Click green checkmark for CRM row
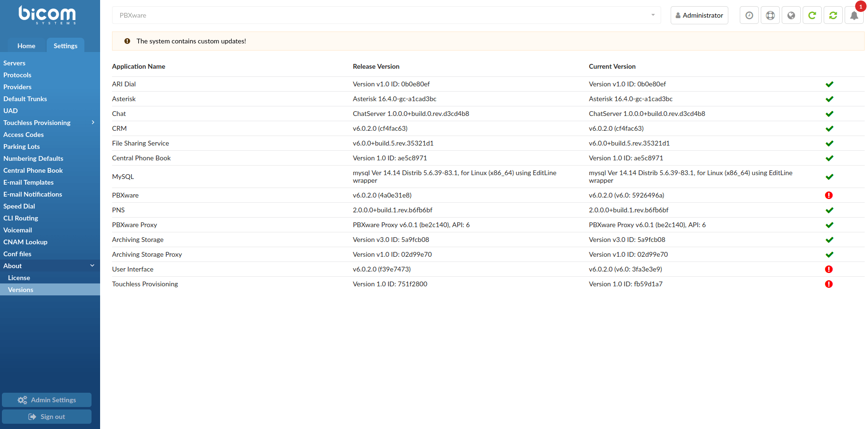Screen dimensions: 868x429 pos(829,129)
